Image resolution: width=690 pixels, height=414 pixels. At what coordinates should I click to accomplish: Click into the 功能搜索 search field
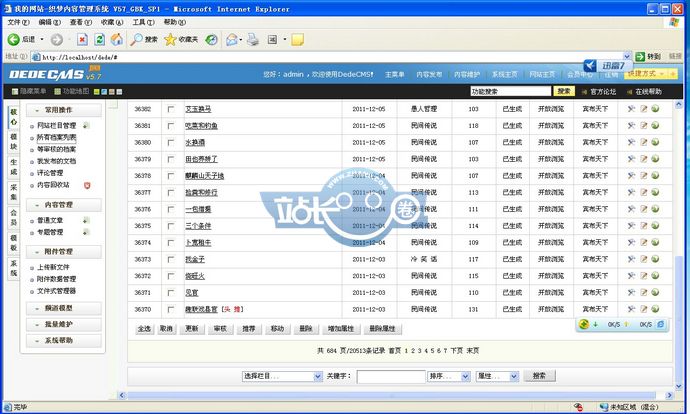[x=511, y=91]
